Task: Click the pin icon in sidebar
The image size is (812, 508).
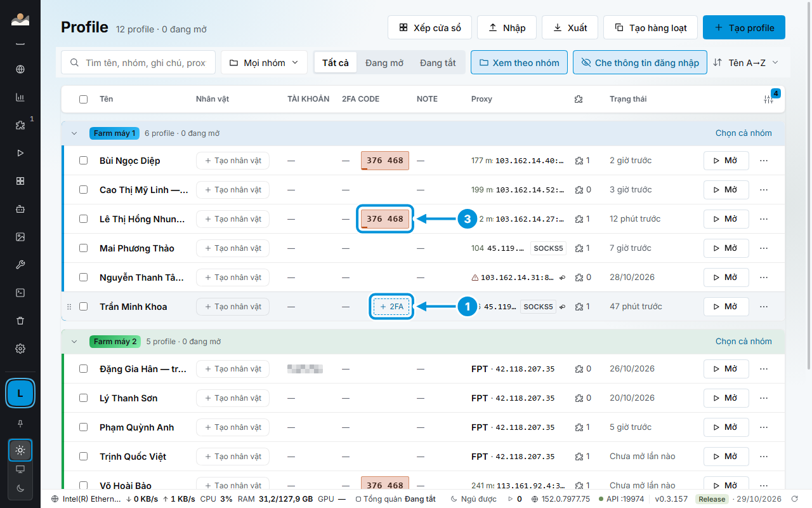Action: tap(20, 424)
